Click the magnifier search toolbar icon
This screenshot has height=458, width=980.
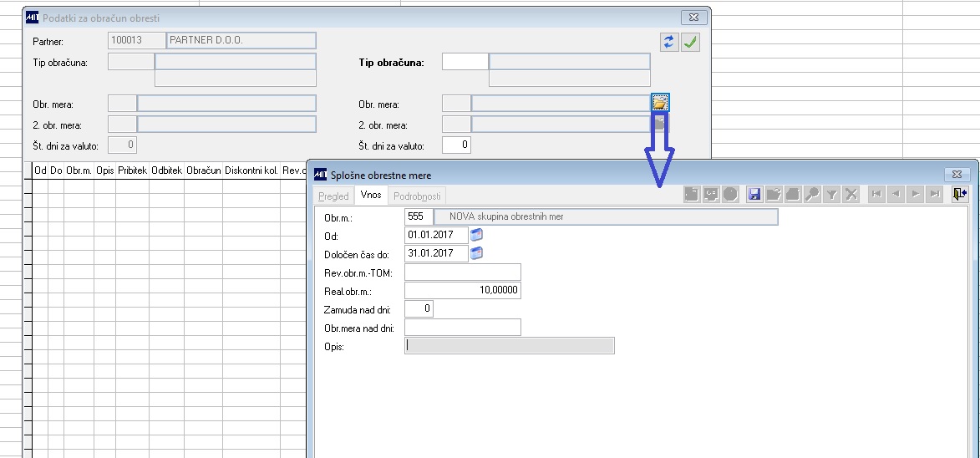click(x=812, y=195)
